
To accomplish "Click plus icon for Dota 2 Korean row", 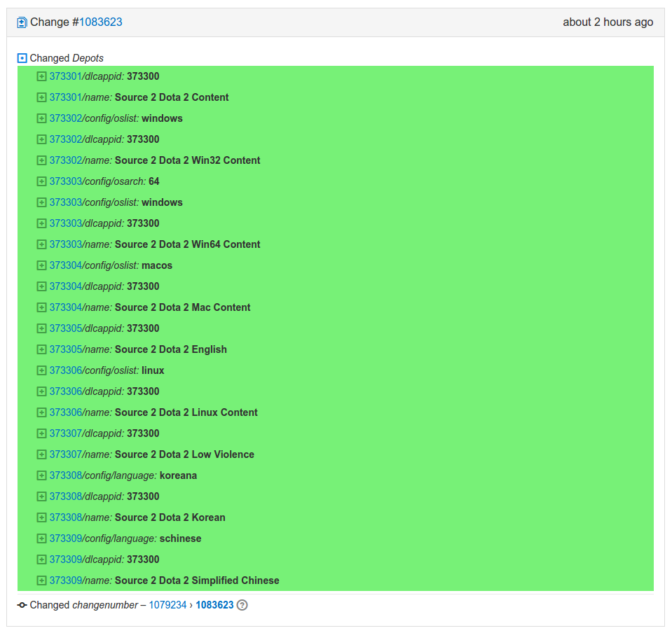I will point(41,517).
